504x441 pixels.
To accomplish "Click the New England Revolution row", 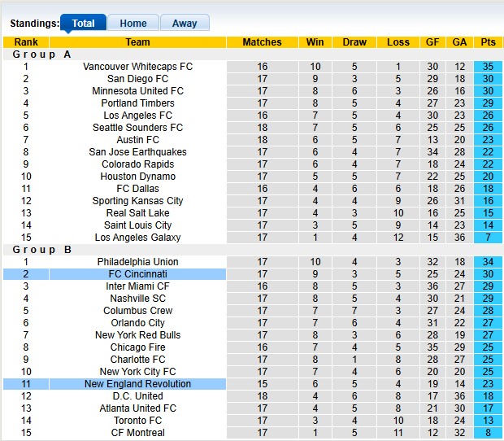I will tap(137, 384).
